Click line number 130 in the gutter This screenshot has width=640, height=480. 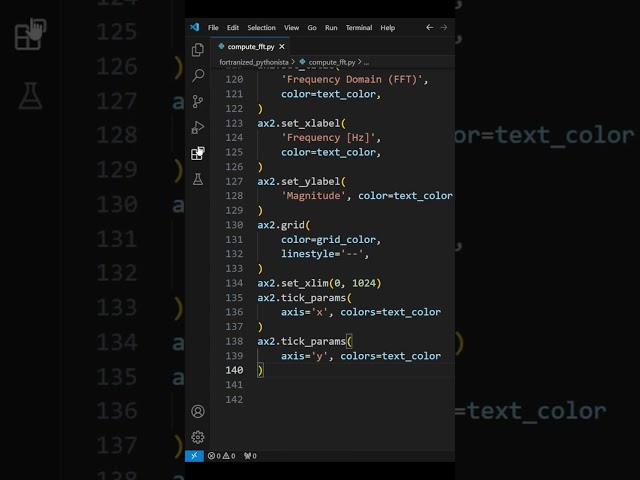click(x=234, y=225)
